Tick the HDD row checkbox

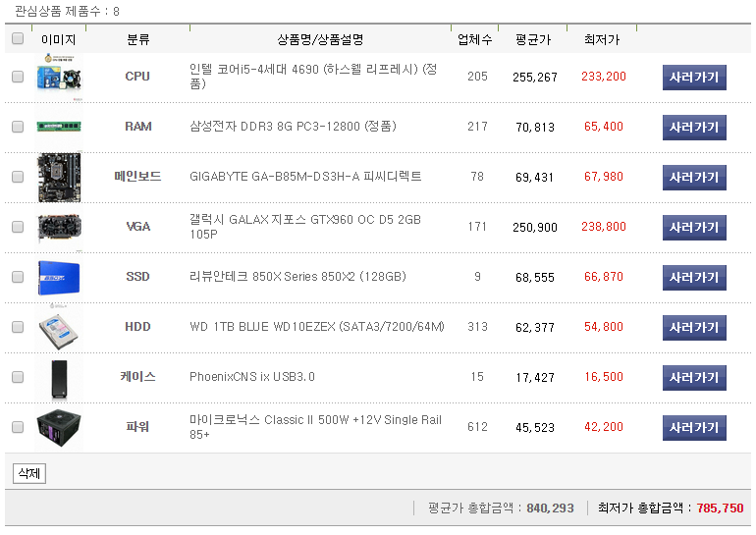17,327
